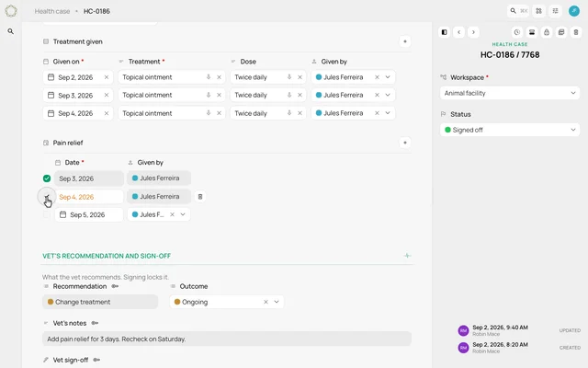
Task: Click the Health case breadcrumb
Action: click(52, 11)
